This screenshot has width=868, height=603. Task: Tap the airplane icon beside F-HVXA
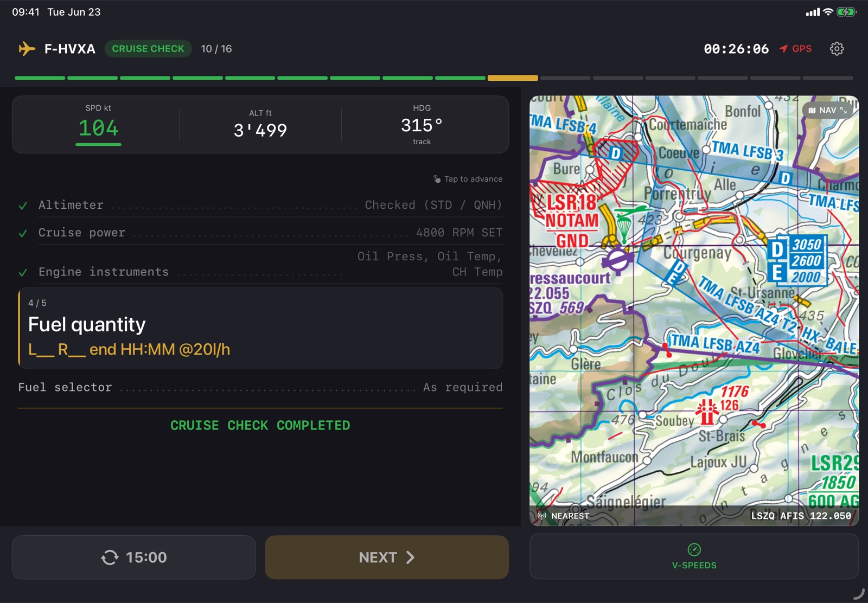(27, 49)
